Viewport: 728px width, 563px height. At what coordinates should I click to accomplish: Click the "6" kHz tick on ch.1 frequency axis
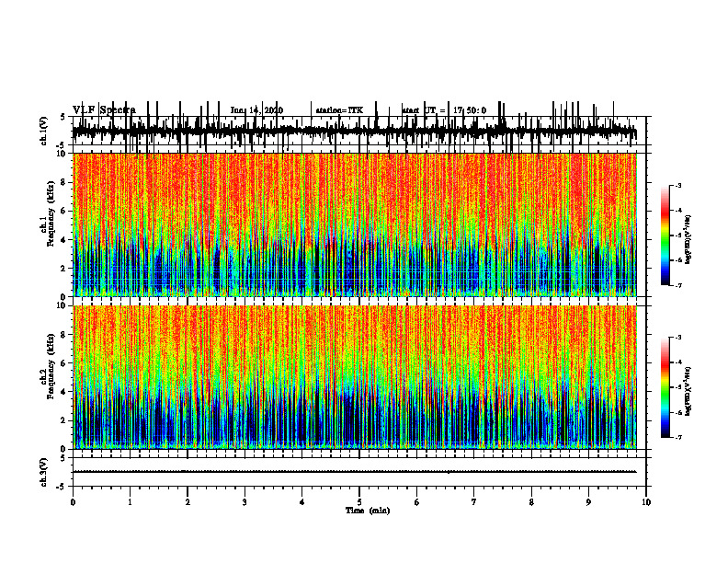point(64,212)
